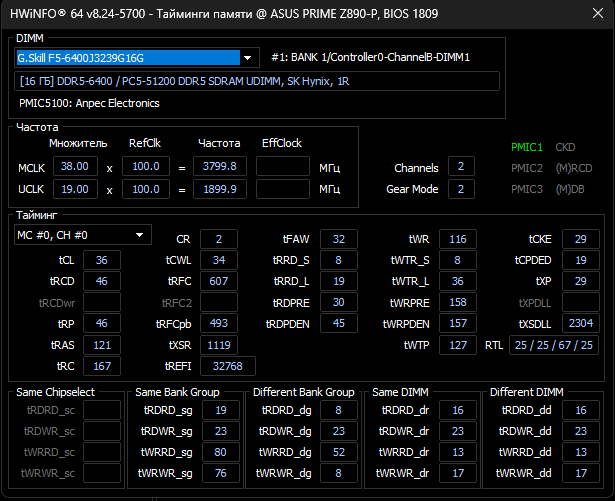Click the tCL value 36
Viewport: 615px width, 501px height.
tap(102, 261)
